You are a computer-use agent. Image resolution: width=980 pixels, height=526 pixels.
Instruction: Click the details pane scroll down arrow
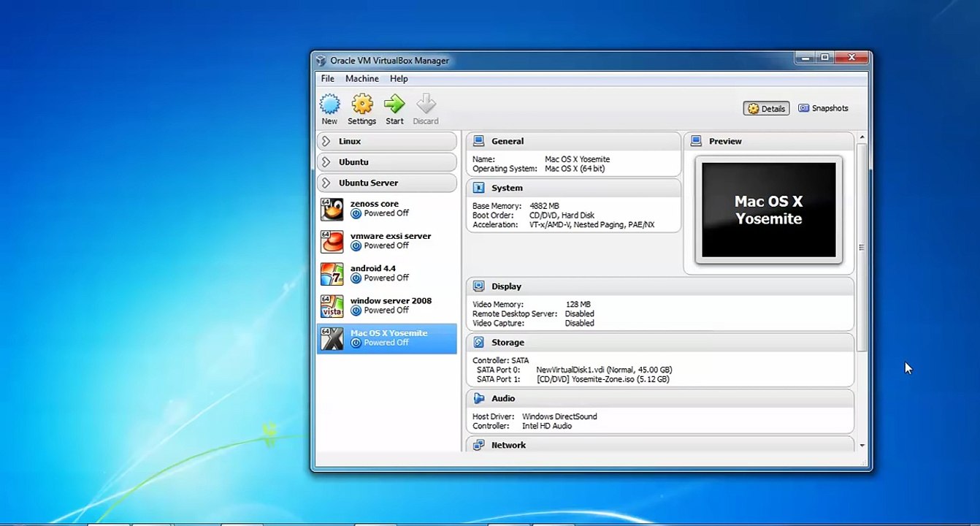[x=862, y=445]
